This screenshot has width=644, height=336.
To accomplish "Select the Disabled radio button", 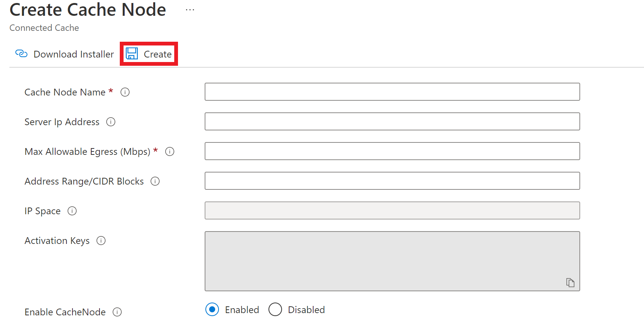I will coord(275,310).
